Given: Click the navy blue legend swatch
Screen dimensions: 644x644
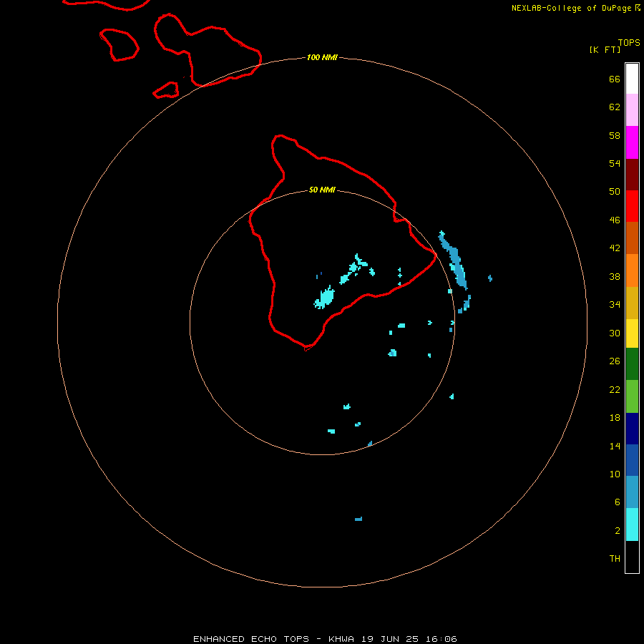Looking at the screenshot, I should point(632,429).
